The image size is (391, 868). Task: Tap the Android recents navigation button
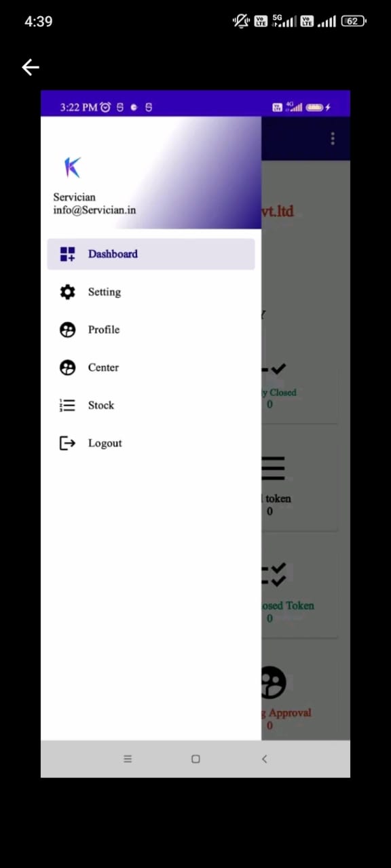[x=128, y=759]
